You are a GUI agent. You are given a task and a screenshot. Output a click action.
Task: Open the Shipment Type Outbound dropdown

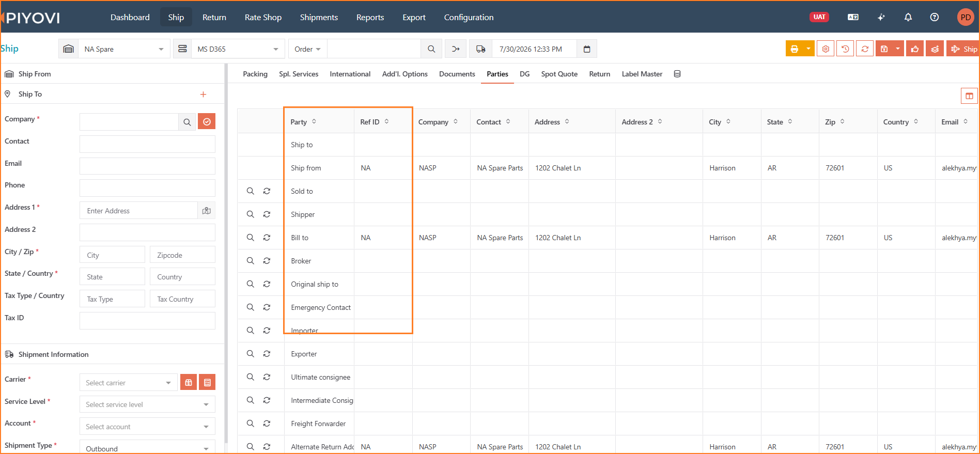coord(147,447)
